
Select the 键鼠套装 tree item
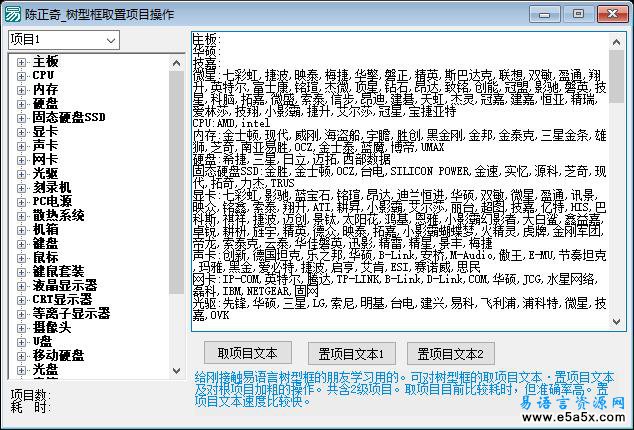(58, 271)
